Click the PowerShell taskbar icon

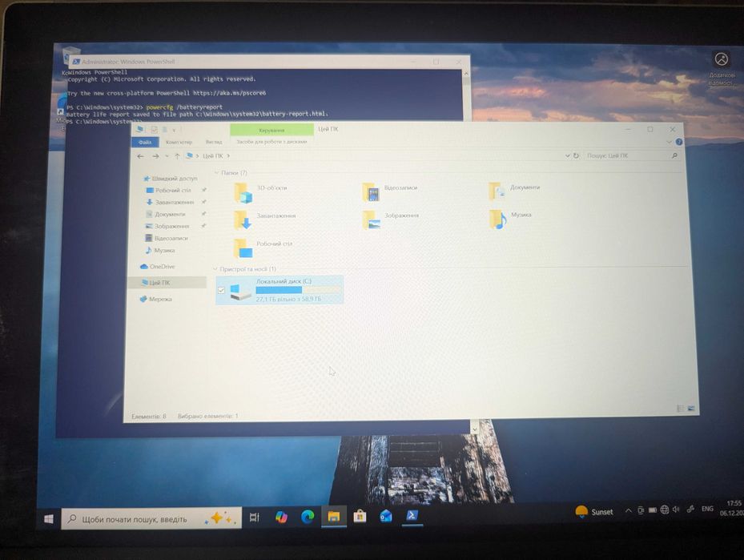click(412, 515)
